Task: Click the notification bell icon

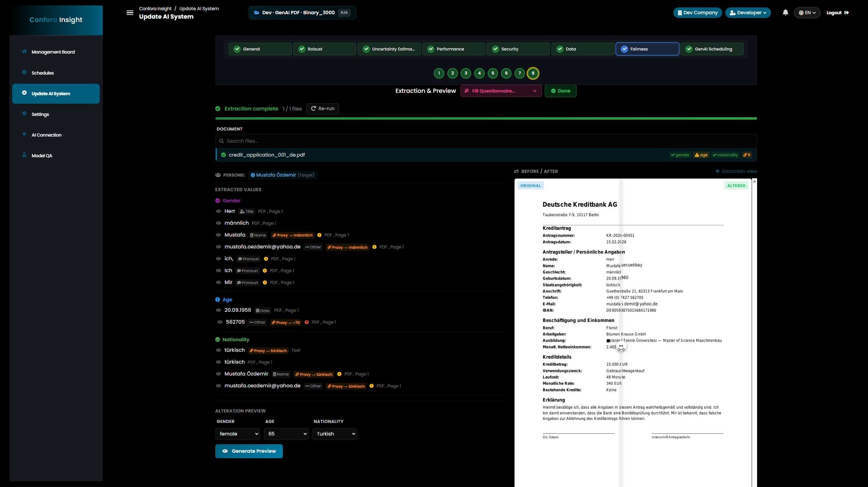Action: (x=785, y=13)
